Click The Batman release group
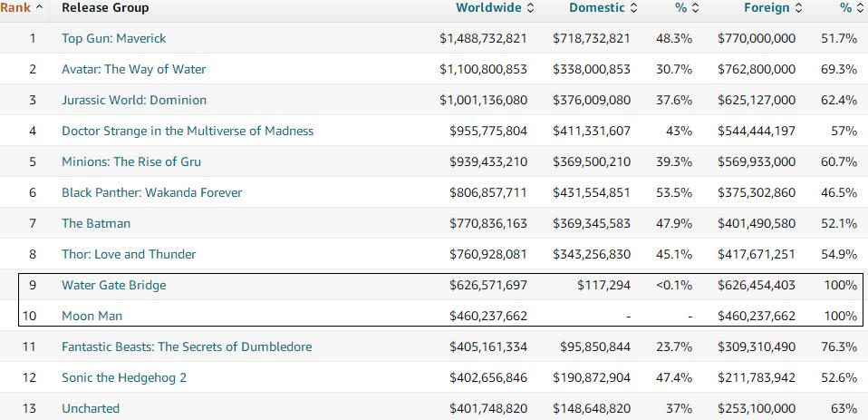The image size is (868, 420). [96, 223]
